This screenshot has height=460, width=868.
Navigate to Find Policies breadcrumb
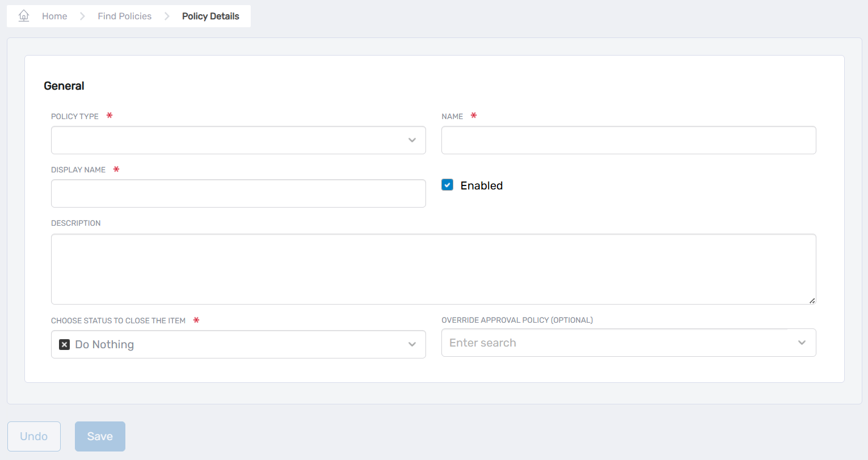pyautogui.click(x=124, y=16)
